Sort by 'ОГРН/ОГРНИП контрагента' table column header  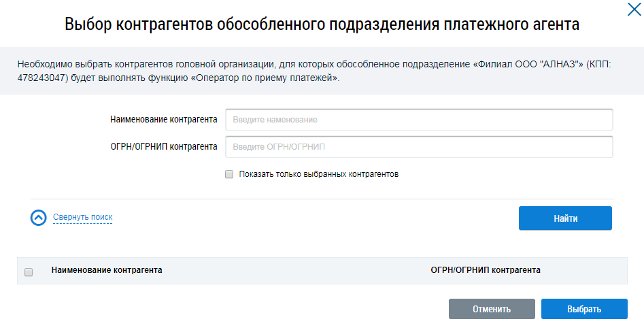click(x=485, y=270)
